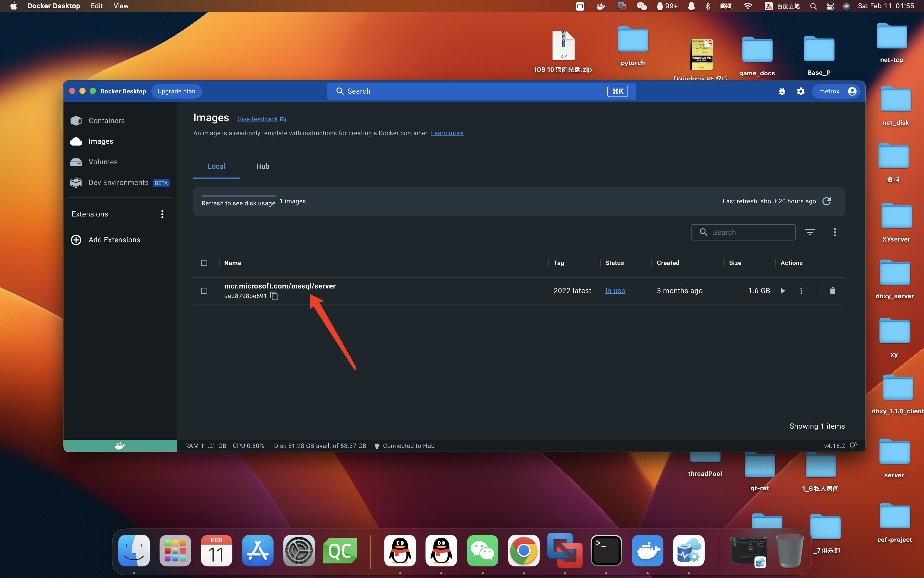Sort by the Created column header
924x578 pixels.
point(668,263)
